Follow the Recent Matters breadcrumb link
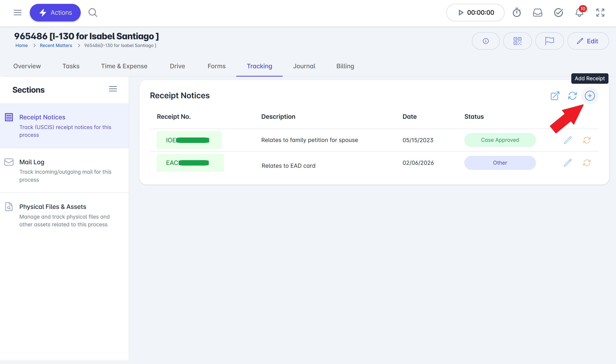 [56, 45]
